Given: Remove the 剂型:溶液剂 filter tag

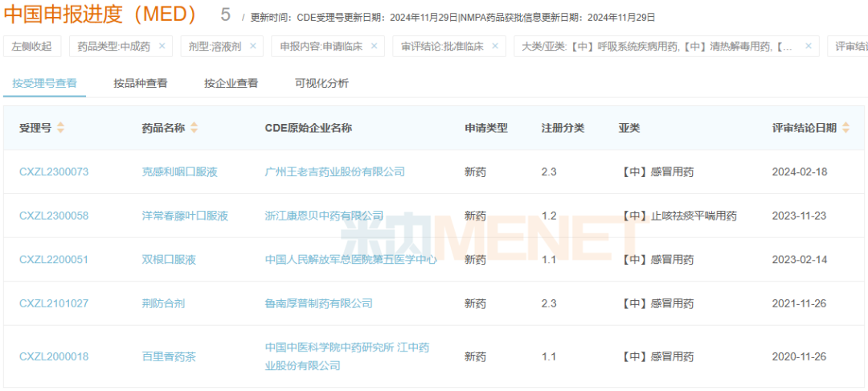Looking at the screenshot, I should tap(253, 47).
